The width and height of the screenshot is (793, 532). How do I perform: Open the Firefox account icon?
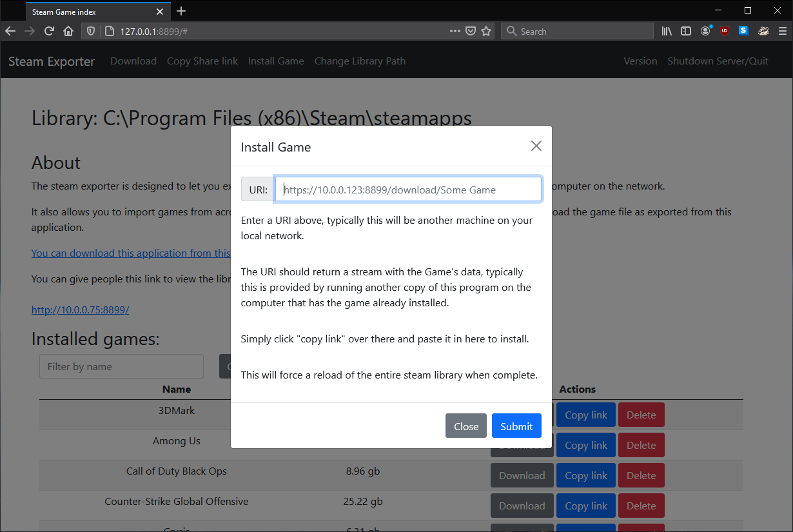tap(705, 31)
